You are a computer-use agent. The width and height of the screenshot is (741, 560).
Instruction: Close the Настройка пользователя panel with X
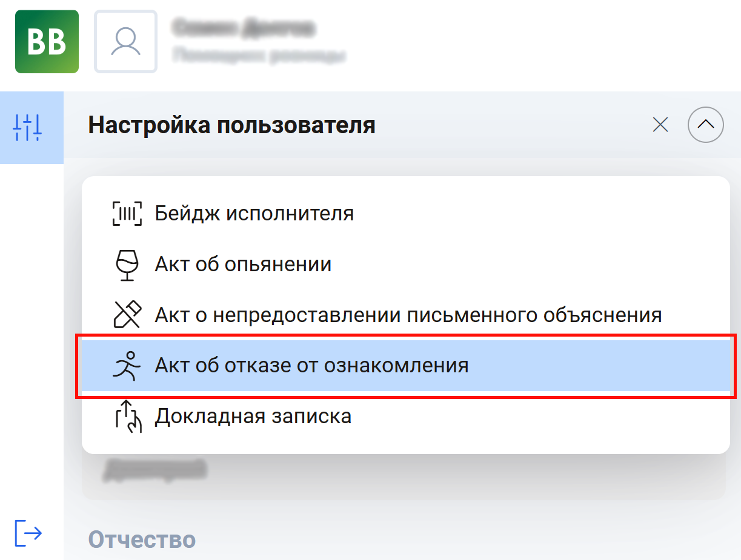pos(660,125)
